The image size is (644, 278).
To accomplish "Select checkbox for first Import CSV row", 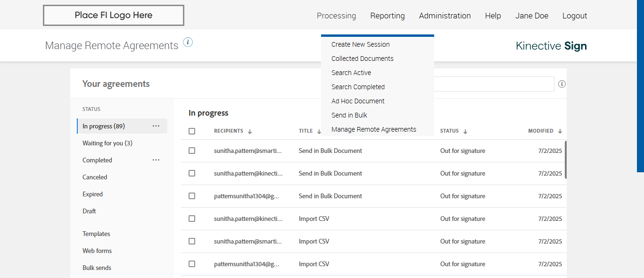I will [x=192, y=219].
